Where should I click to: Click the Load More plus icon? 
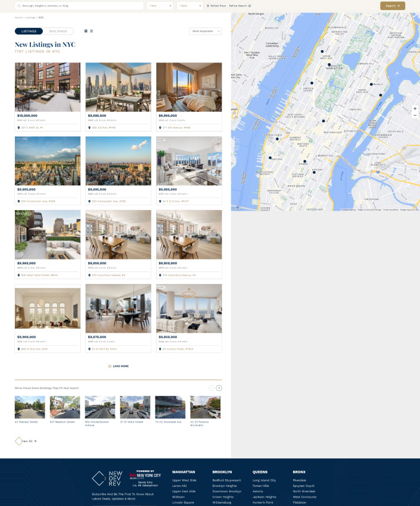tap(110, 366)
